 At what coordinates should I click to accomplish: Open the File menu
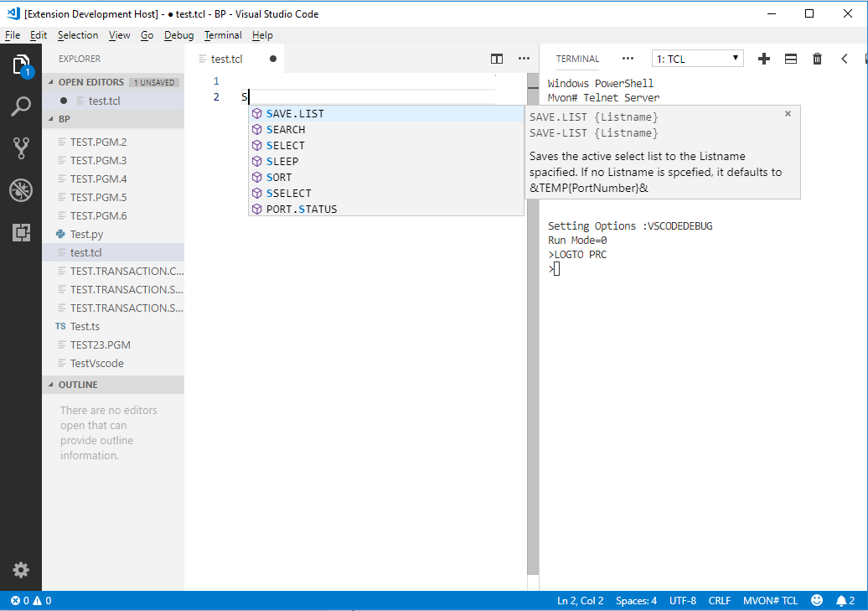(13, 35)
